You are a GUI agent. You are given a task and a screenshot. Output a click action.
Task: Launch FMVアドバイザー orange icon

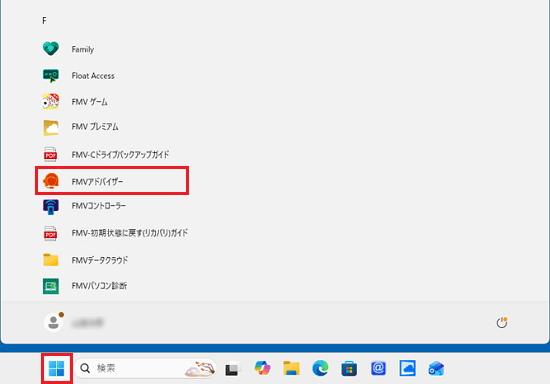pyautogui.click(x=51, y=181)
